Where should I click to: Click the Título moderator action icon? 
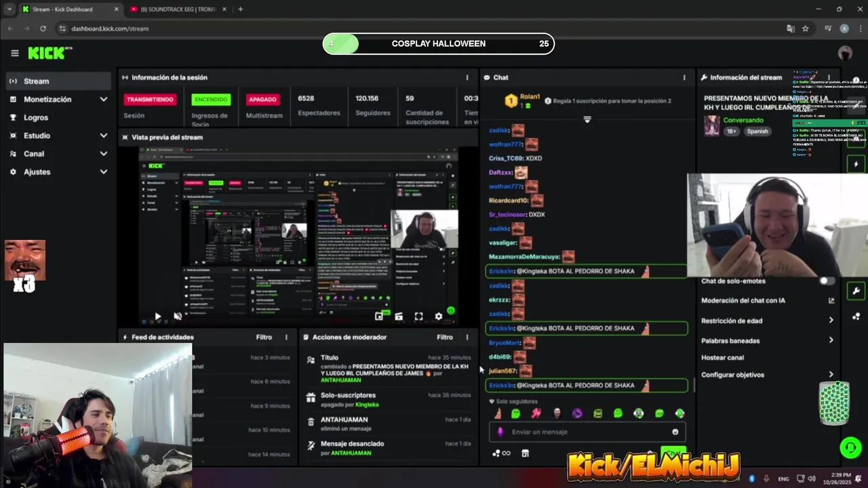click(311, 359)
